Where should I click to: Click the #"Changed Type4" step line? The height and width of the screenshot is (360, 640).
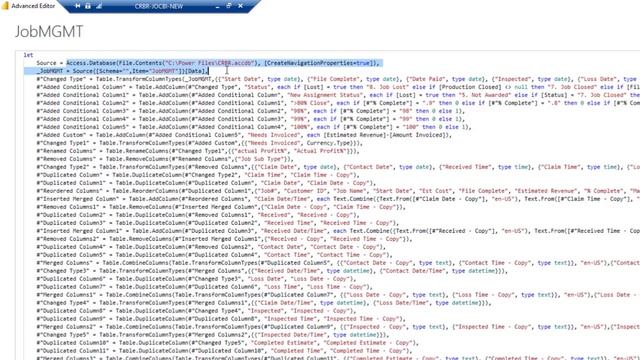point(264,302)
